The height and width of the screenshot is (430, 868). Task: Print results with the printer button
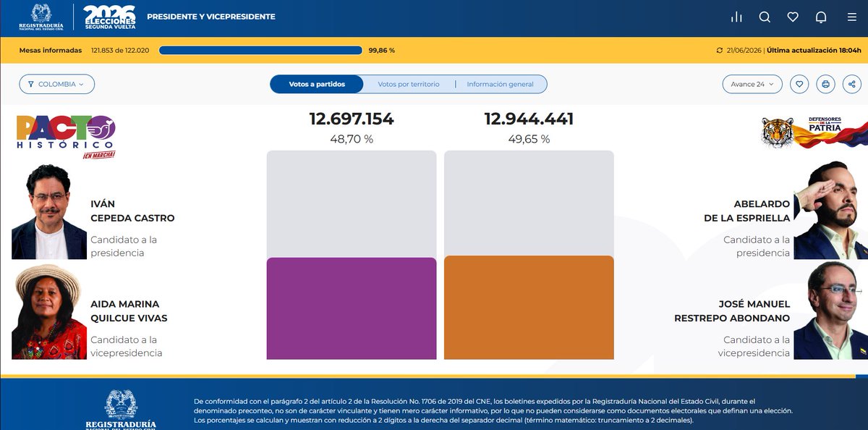825,84
